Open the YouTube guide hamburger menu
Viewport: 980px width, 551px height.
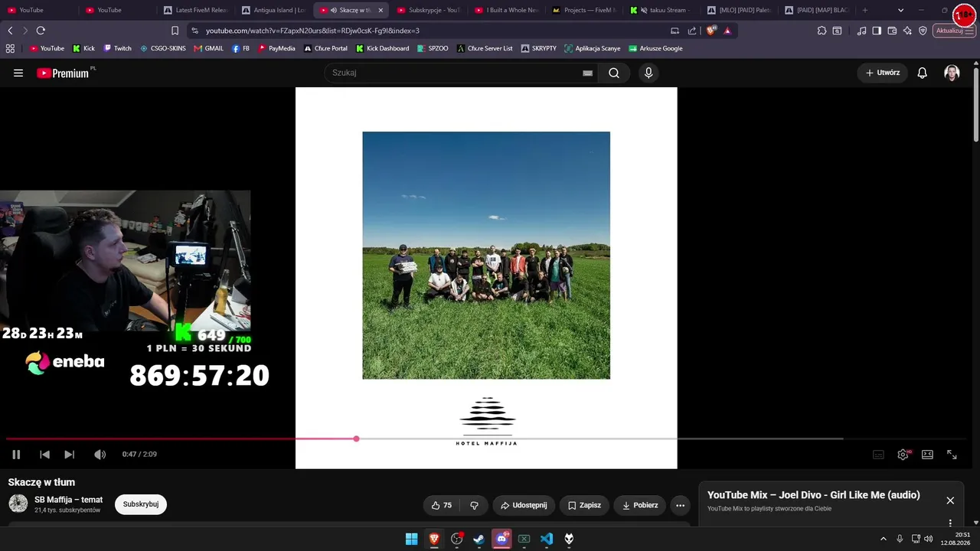coord(18,73)
